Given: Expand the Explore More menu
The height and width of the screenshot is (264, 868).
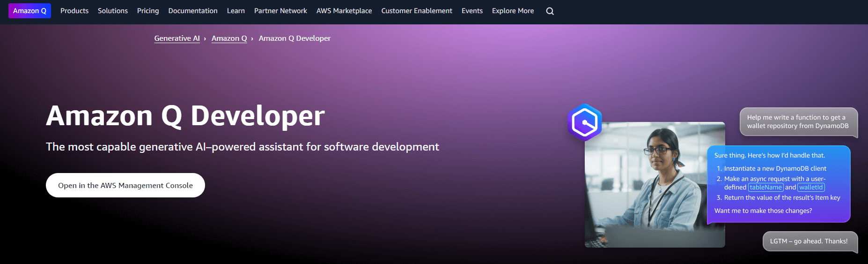Looking at the screenshot, I should tap(513, 11).
